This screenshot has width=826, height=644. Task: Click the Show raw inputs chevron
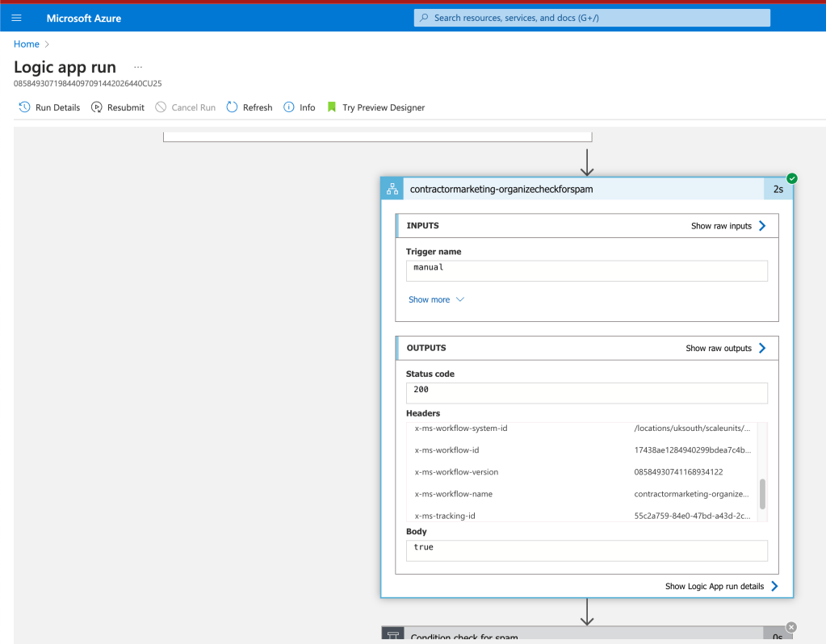click(x=762, y=226)
